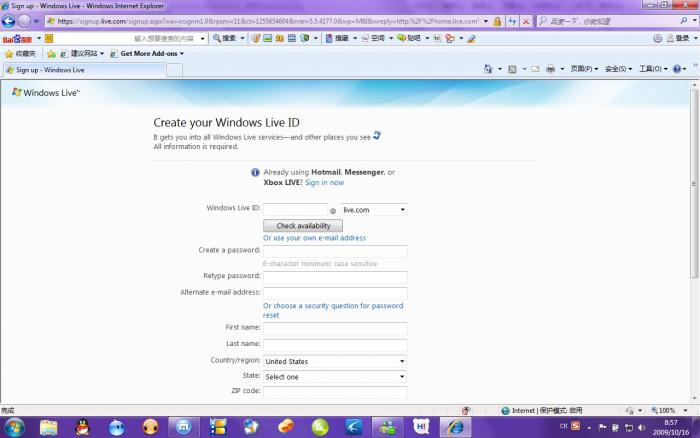Open the State select dropdown
The width and height of the screenshot is (700, 438).
click(335, 377)
